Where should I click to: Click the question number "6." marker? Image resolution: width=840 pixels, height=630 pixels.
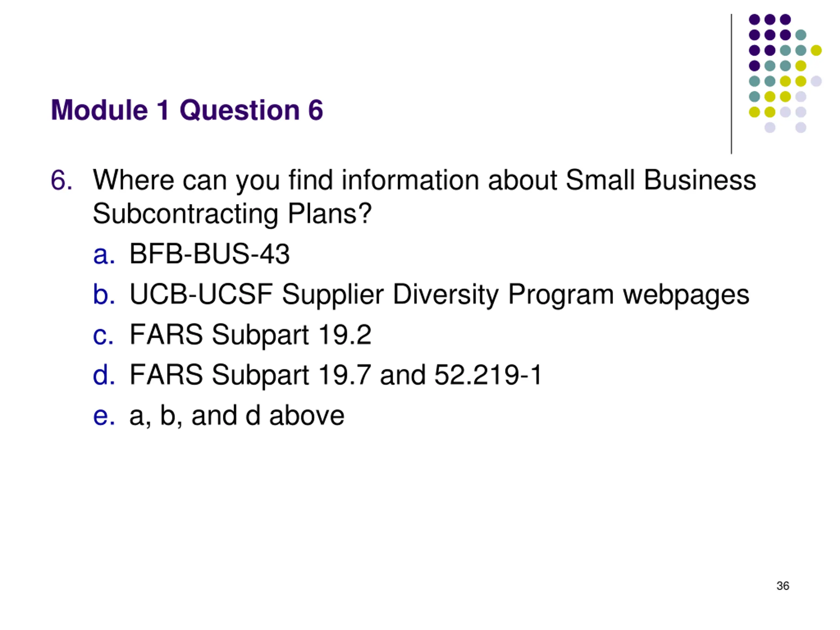point(61,180)
